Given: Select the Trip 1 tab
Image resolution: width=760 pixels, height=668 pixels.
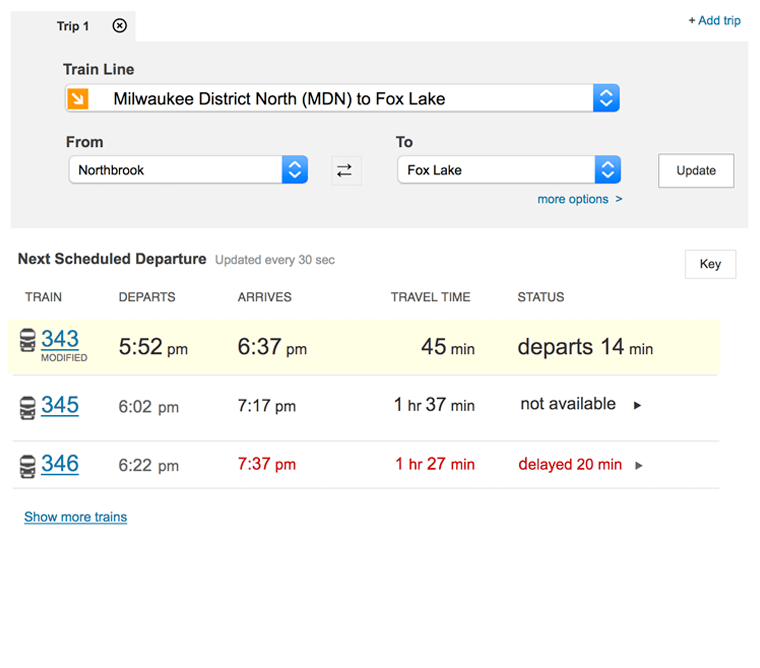Looking at the screenshot, I should pyautogui.click(x=73, y=26).
